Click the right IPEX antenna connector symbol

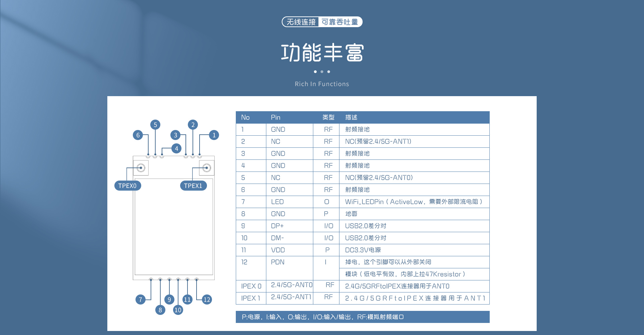207,168
